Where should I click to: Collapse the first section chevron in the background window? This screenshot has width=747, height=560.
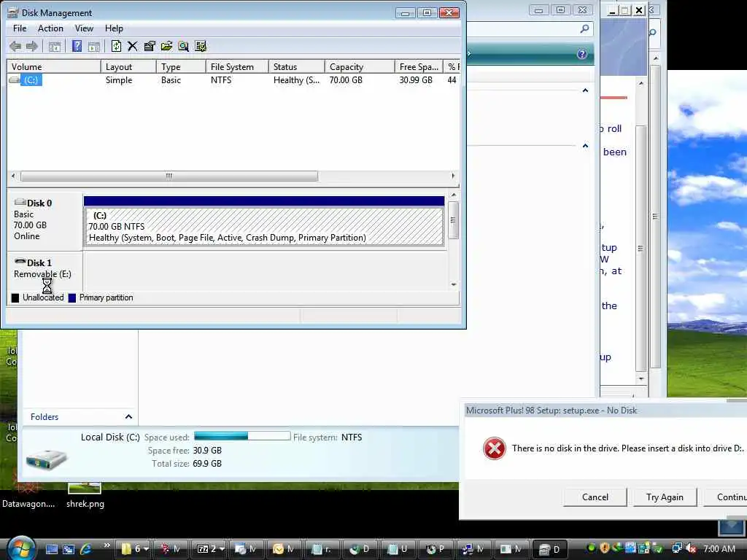click(x=586, y=90)
